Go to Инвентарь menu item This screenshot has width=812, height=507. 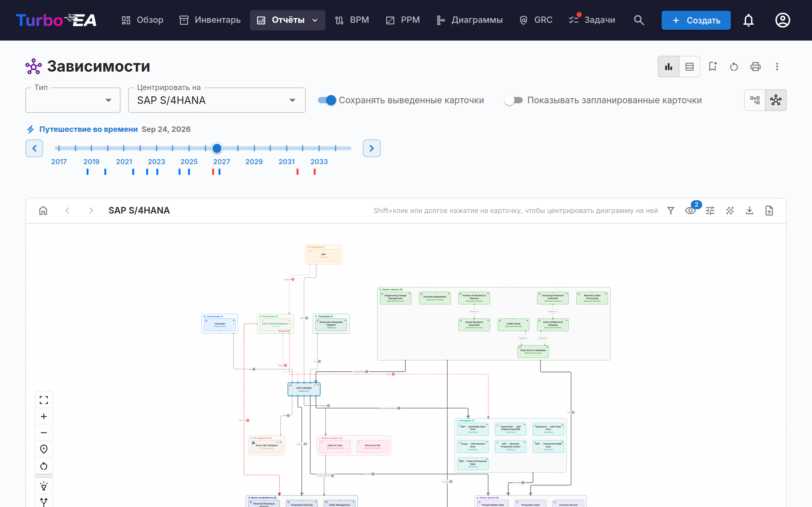[x=210, y=20]
